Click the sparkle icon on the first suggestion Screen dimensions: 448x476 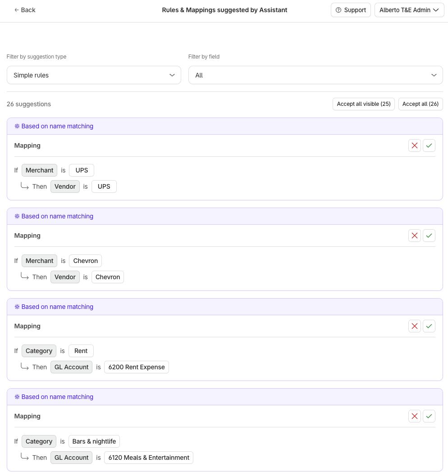click(17, 126)
